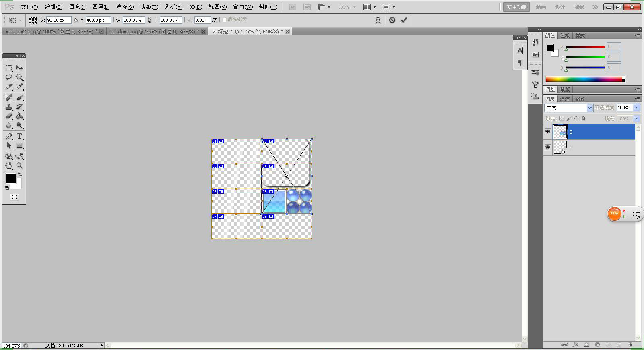Screen dimensions: 644x350
Task: Select the Rectangular Marquee tool
Action: 9,68
